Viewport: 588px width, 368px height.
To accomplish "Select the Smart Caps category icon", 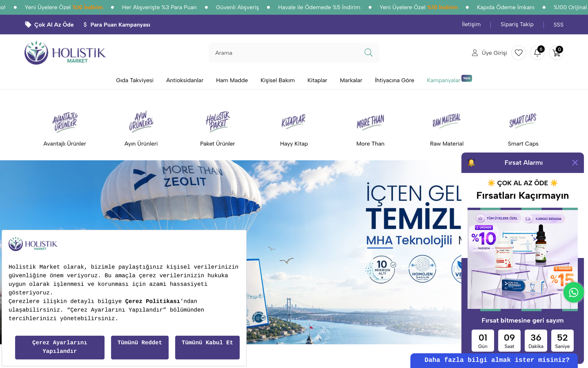I will 523,121.
